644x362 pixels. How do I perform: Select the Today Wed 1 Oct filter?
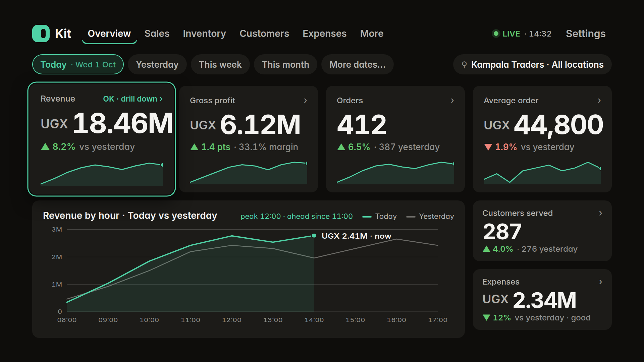pos(78,64)
